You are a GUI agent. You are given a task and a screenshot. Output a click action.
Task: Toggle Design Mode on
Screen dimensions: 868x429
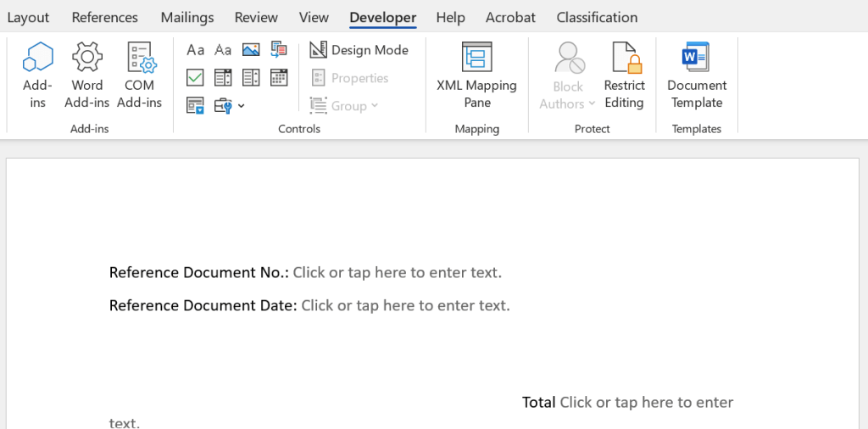(359, 50)
